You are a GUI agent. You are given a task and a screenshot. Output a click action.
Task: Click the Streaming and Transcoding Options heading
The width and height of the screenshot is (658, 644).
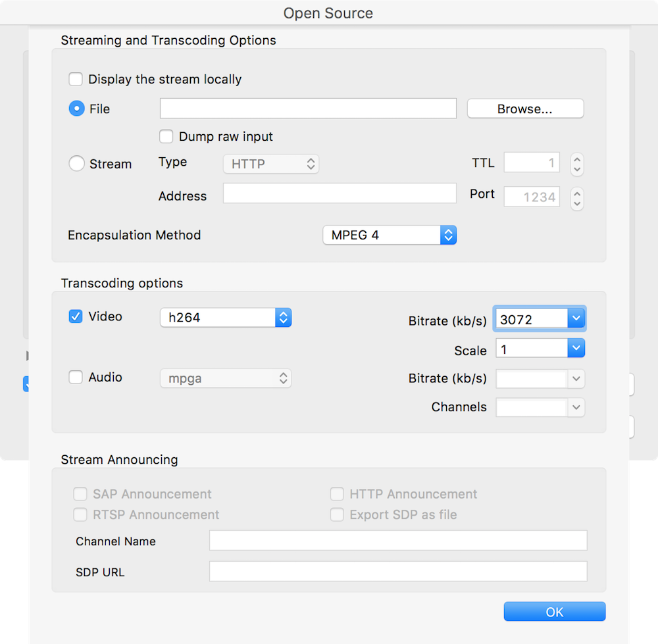(168, 40)
